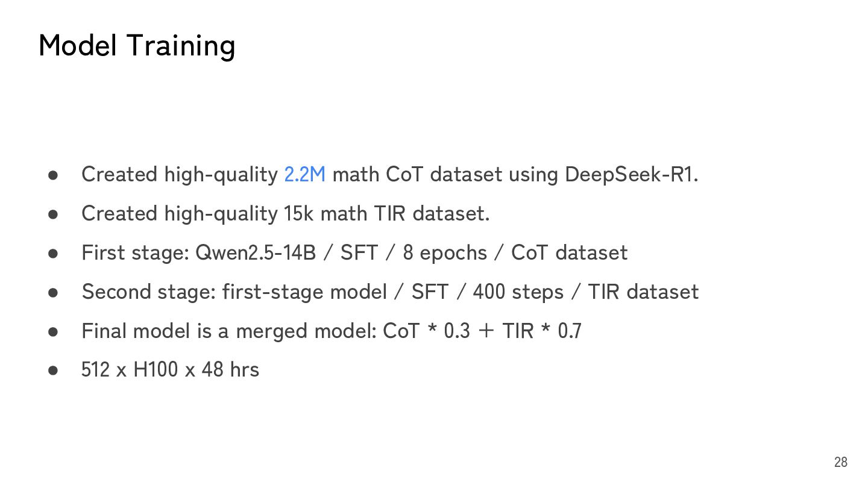Click the "Model Training" slide title
Viewport: 868px width, 488px height.
coord(137,46)
